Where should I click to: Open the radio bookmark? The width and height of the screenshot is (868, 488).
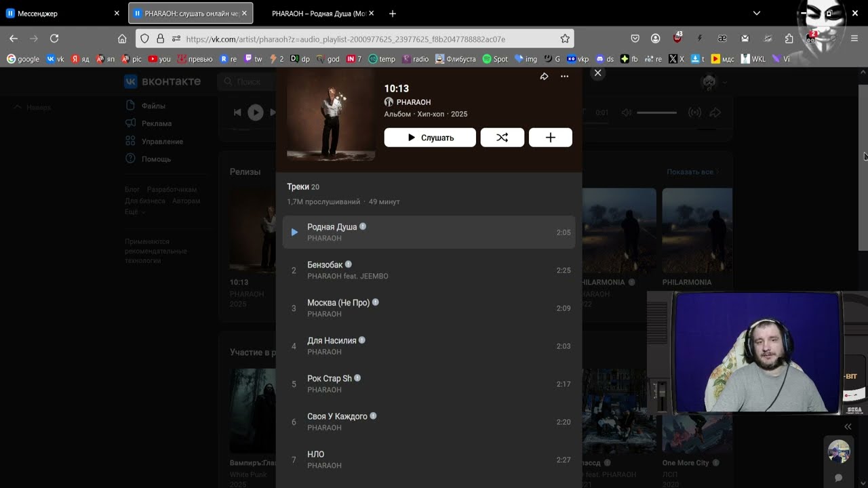[x=415, y=59]
